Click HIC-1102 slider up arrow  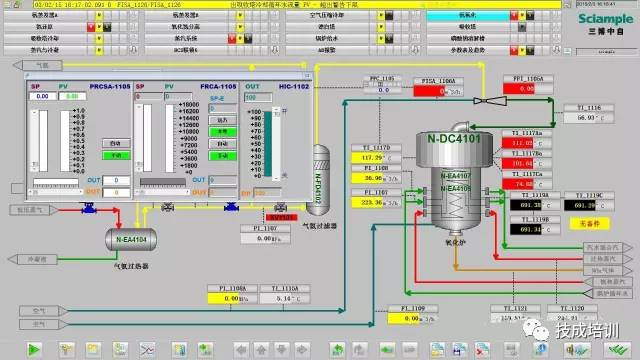point(276,110)
